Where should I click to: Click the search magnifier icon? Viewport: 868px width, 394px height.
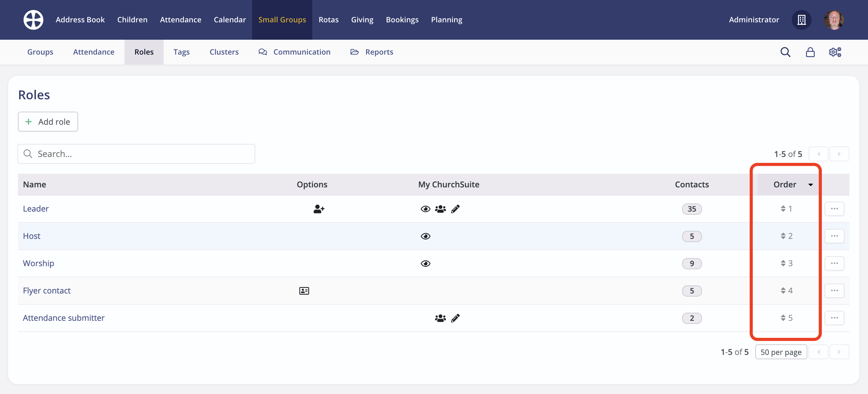[x=785, y=52]
